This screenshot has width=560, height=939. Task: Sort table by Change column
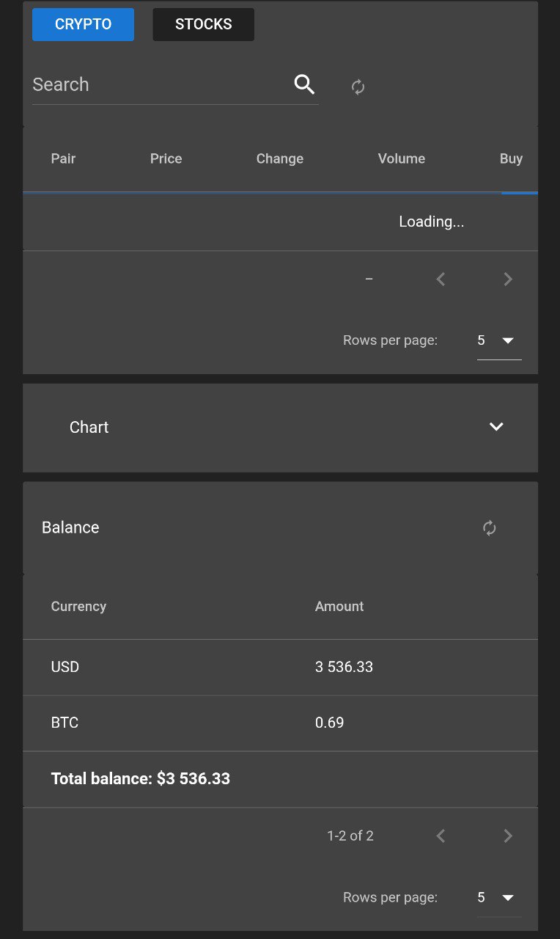(279, 158)
